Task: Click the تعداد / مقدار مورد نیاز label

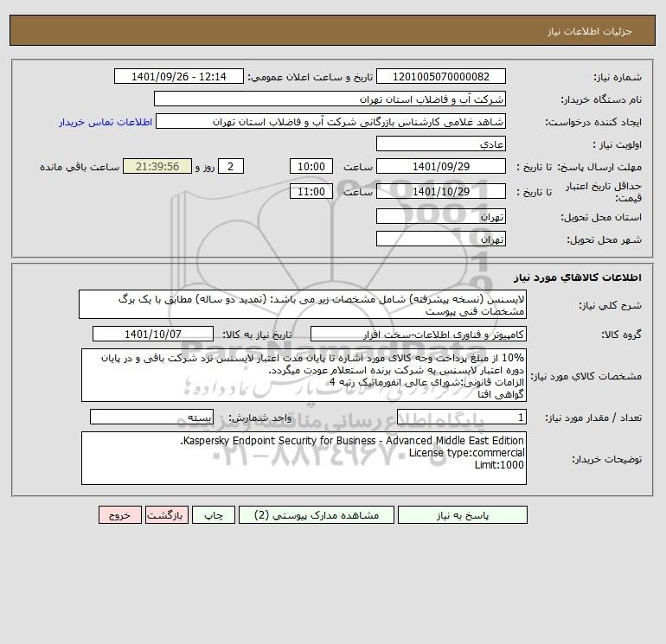Action: pyautogui.click(x=593, y=418)
